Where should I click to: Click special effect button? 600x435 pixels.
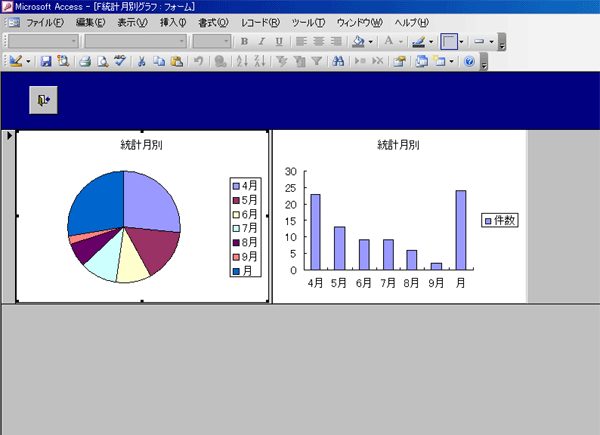tap(479, 41)
